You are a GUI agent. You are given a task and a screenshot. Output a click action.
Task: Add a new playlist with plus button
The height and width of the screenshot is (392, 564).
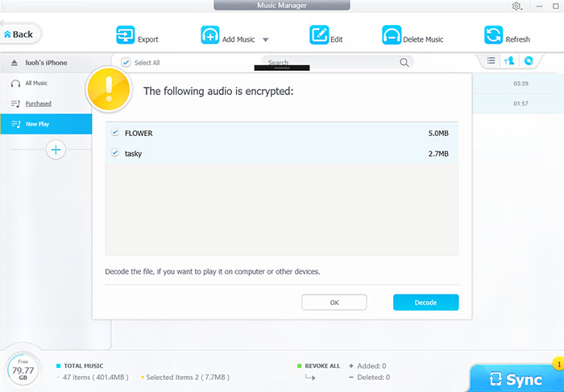(x=56, y=150)
